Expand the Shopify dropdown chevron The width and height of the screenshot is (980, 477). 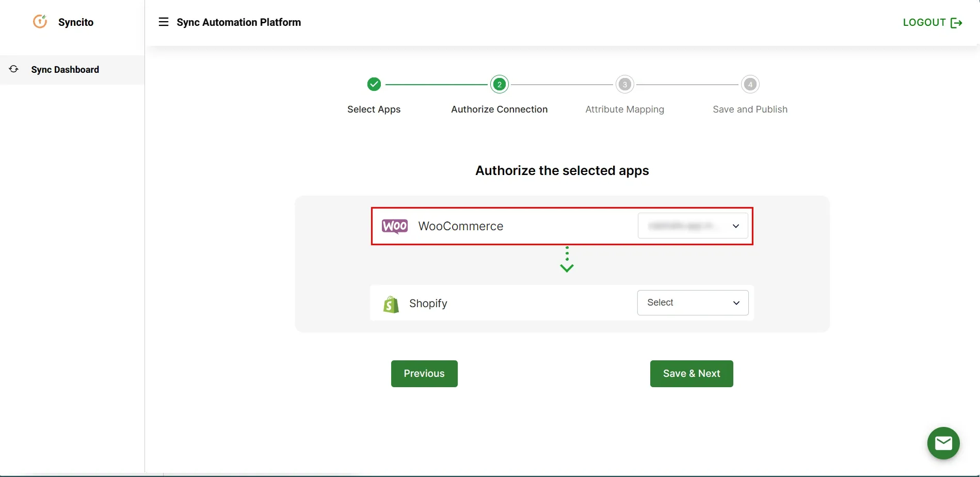(x=736, y=303)
